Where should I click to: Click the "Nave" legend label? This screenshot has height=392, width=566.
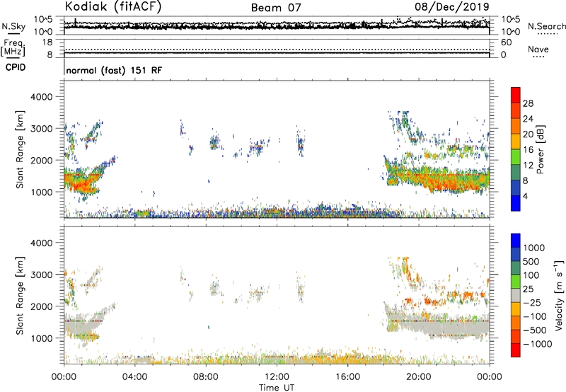click(538, 49)
